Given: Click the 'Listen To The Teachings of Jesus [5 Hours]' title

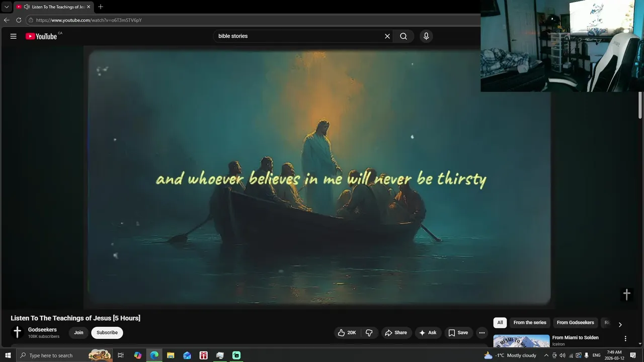Looking at the screenshot, I should 75,318.
